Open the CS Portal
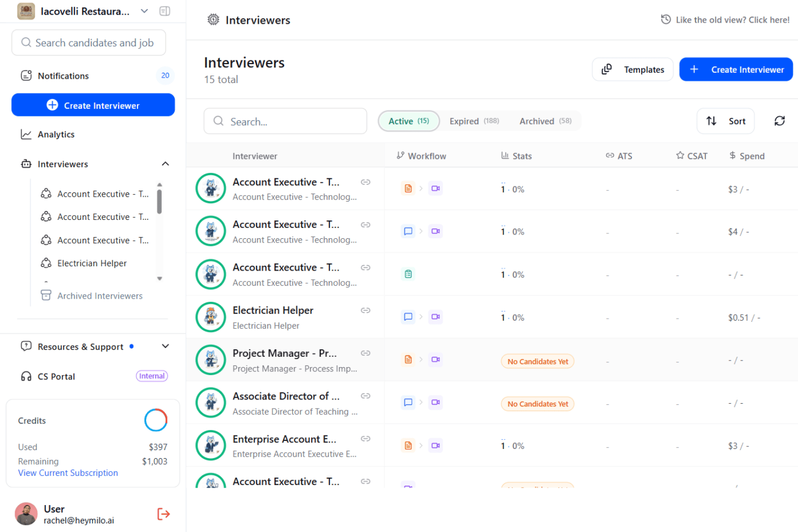Viewport: 798px width, 532px height. 56,376
